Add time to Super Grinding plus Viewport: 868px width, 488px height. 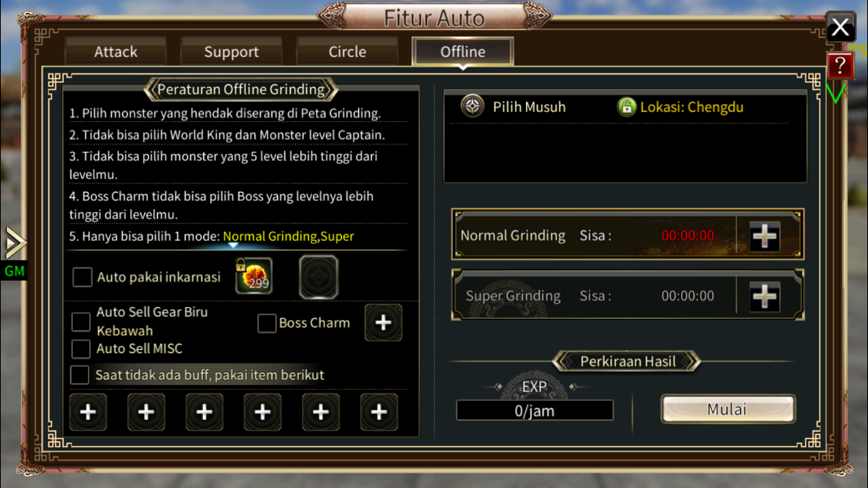click(x=764, y=296)
